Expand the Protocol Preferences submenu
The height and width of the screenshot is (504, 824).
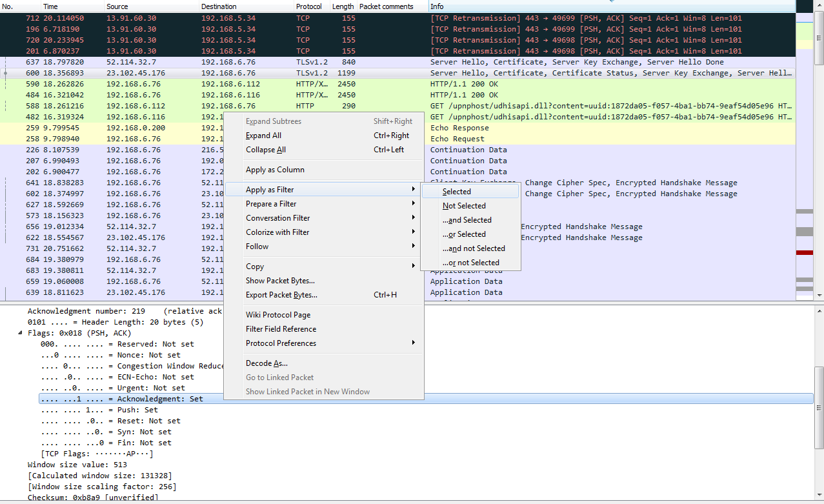[x=281, y=343]
